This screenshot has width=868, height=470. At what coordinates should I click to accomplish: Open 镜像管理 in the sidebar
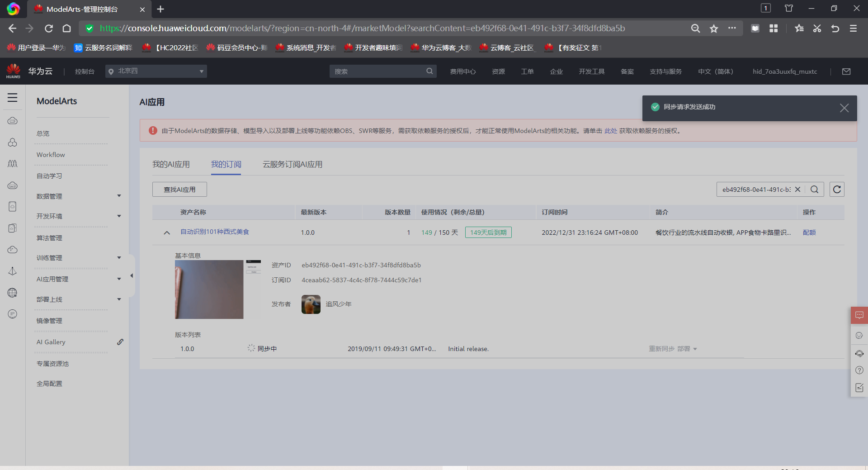49,321
